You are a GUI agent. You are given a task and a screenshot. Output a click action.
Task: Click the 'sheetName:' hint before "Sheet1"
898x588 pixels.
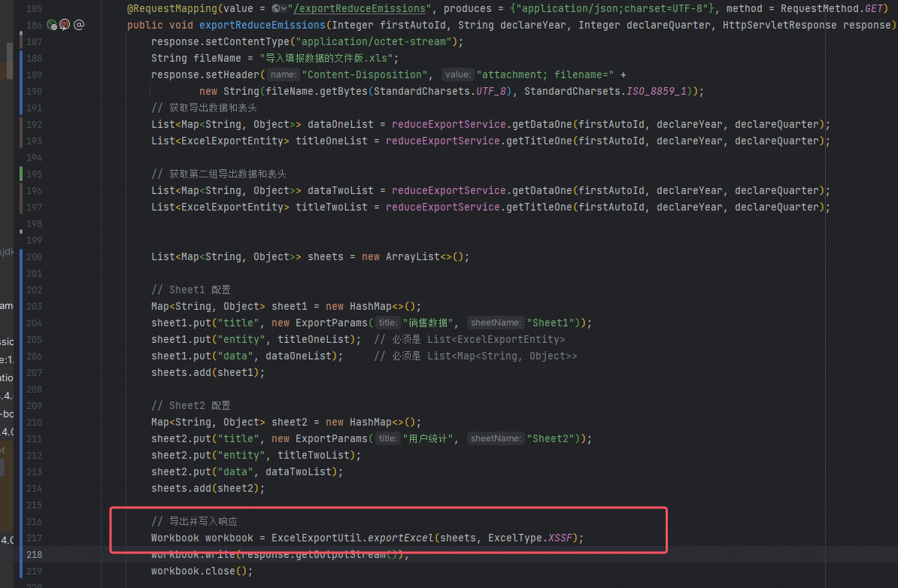tap(496, 323)
